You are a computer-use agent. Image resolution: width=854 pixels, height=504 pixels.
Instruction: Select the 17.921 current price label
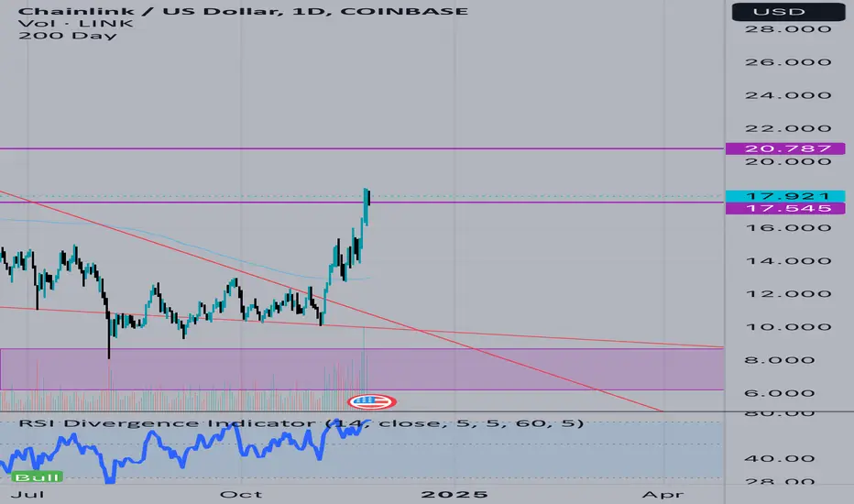(x=785, y=196)
